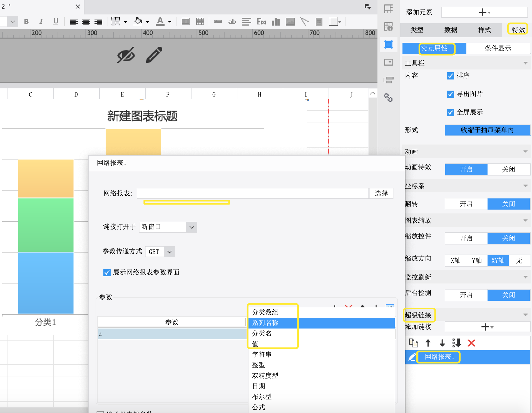Uncheck the 导出图片 checkbox

click(x=450, y=94)
